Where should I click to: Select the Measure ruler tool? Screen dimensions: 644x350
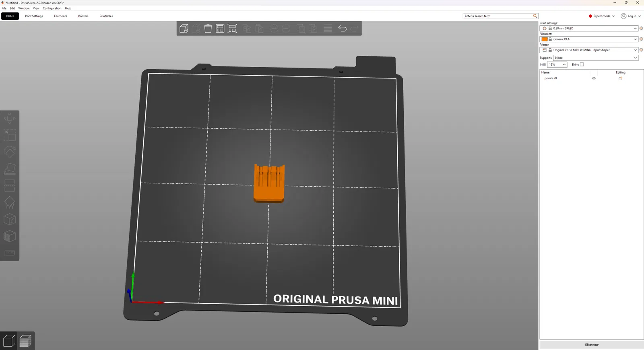[x=10, y=253]
